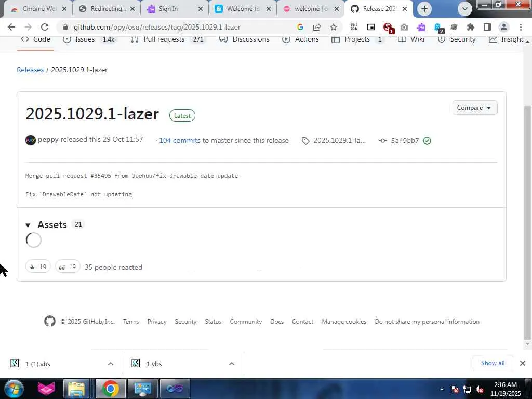Open the Actions tab
The height and width of the screenshot is (399, 532).
(301, 39)
